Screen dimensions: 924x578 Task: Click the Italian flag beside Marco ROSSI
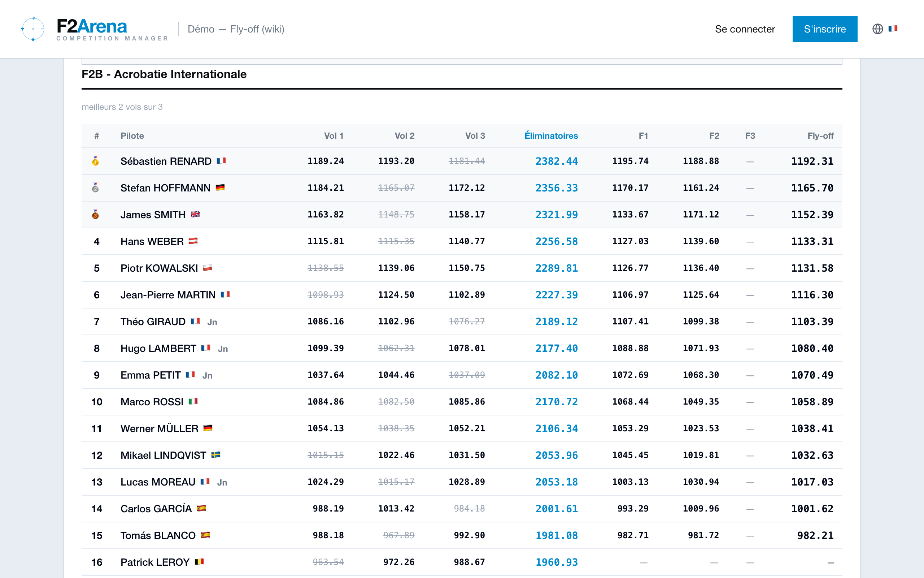tap(193, 401)
